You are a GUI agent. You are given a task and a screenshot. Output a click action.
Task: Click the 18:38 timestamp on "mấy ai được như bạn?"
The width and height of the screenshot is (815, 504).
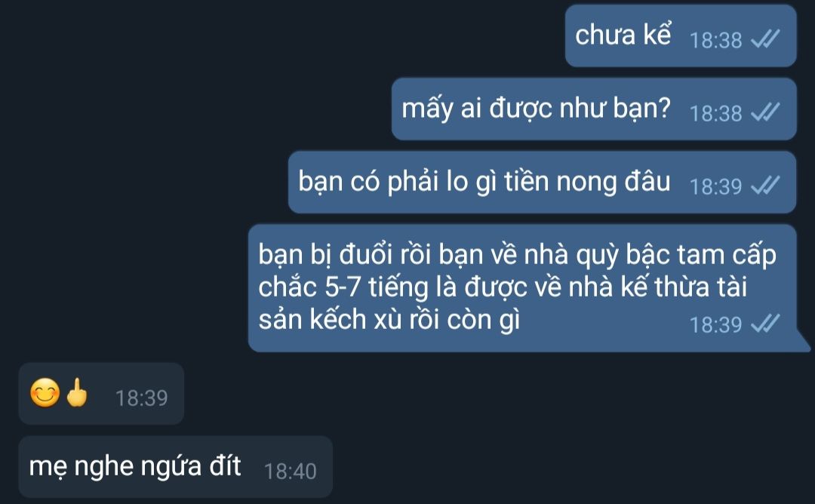point(715,113)
